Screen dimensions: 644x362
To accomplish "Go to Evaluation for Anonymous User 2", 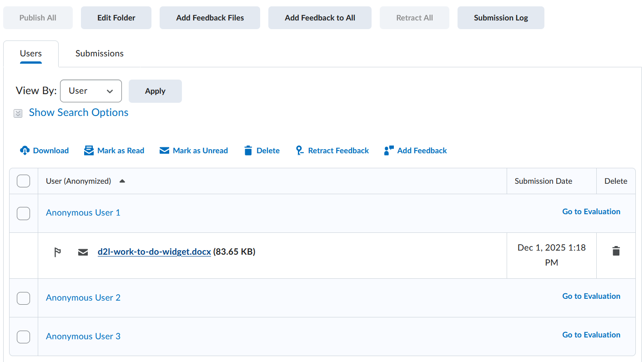I will [x=591, y=296].
